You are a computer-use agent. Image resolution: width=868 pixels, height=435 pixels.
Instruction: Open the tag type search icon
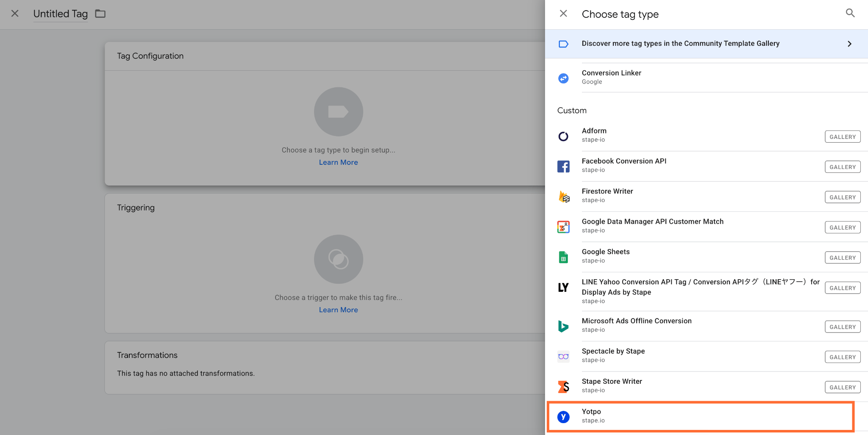tap(850, 13)
